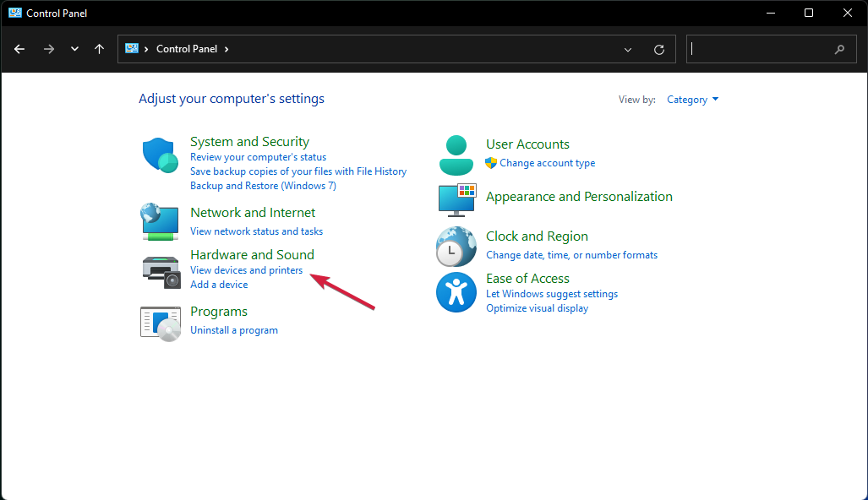This screenshot has width=868, height=500.
Task: Click Uninstall a program
Action: click(233, 330)
